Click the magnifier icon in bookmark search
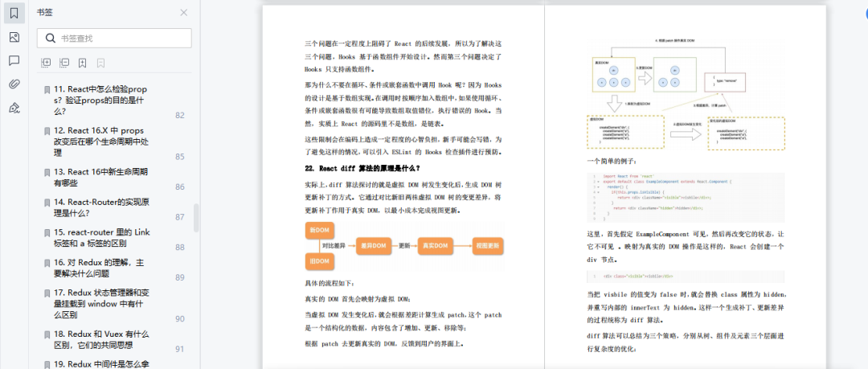868x369 pixels. [x=51, y=39]
